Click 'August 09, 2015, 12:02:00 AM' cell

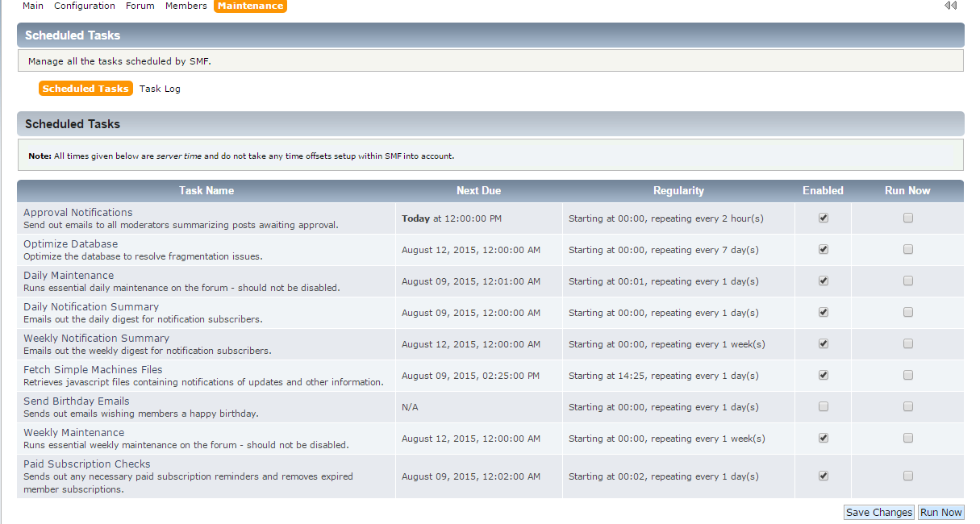[471, 476]
